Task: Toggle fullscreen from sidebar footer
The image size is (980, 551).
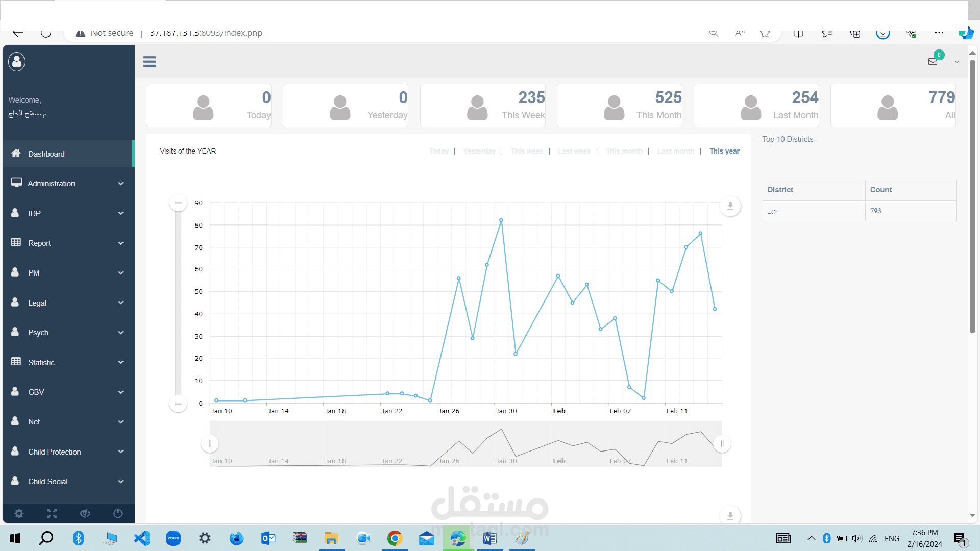Action: tap(52, 513)
